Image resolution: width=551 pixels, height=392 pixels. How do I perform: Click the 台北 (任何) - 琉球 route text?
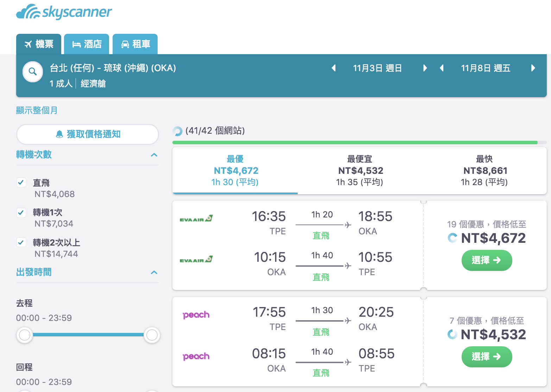[x=113, y=68]
